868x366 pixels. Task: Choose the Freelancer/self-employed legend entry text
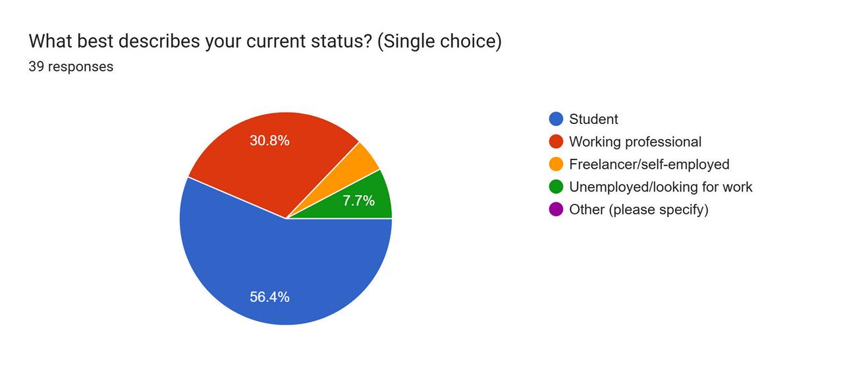(649, 164)
